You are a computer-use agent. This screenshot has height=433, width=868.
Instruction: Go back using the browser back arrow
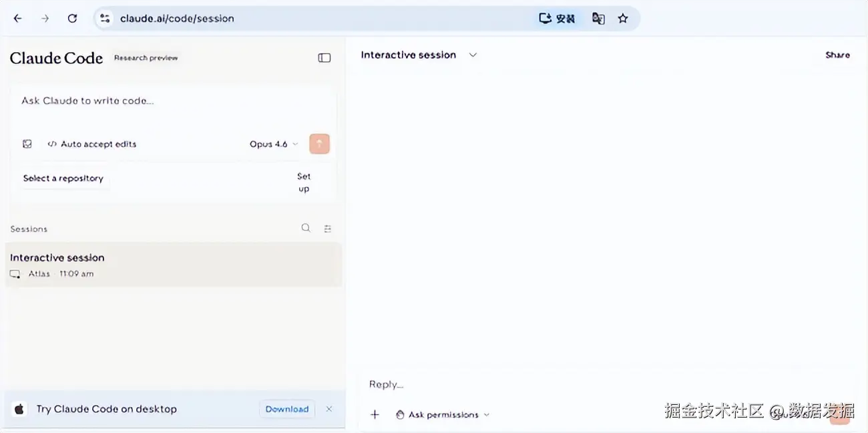point(17,19)
